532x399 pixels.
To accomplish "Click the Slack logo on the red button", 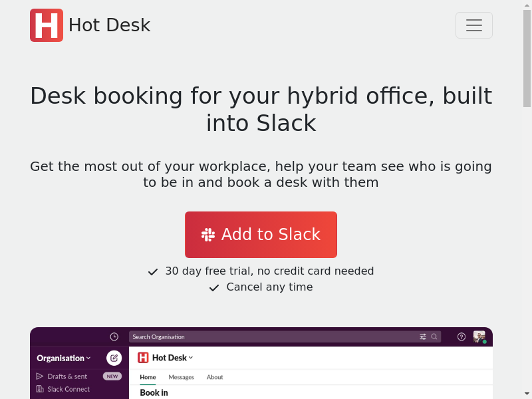I will [208, 235].
